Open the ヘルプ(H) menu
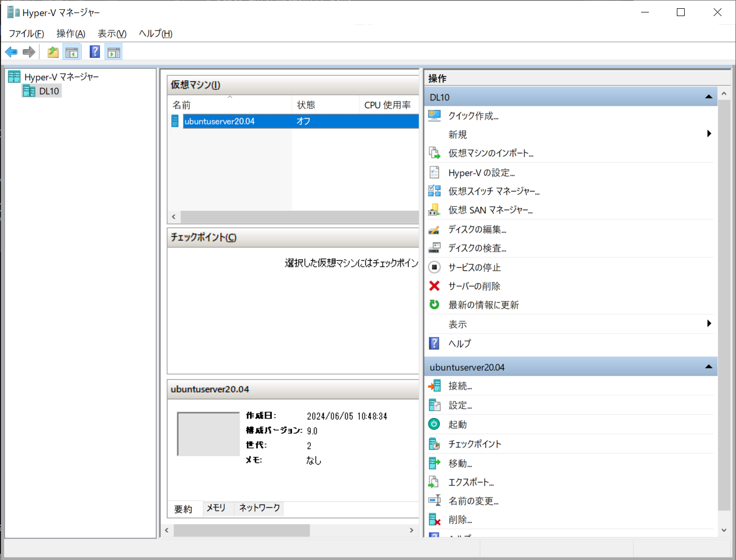The height and width of the screenshot is (560, 736). pyautogui.click(x=156, y=33)
